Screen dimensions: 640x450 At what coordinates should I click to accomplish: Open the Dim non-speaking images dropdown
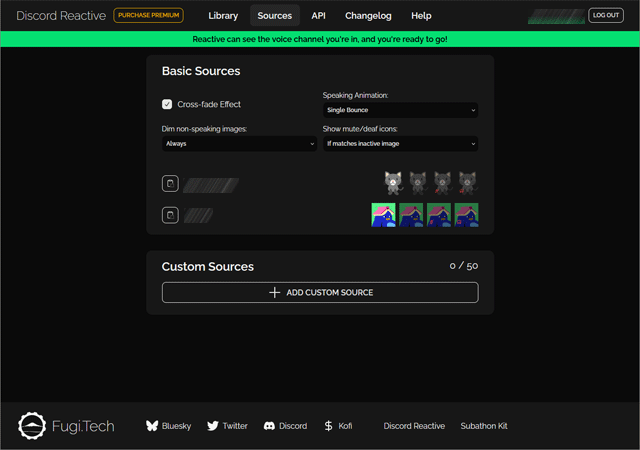pos(239,143)
